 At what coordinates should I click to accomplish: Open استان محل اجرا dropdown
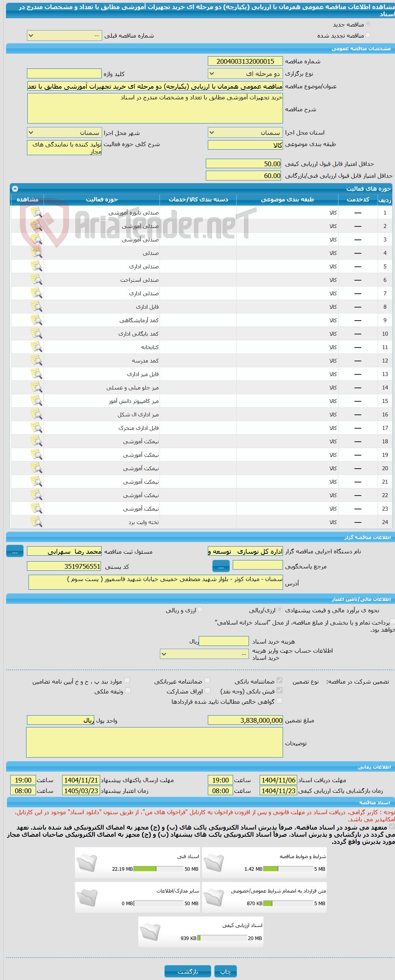coord(245,133)
